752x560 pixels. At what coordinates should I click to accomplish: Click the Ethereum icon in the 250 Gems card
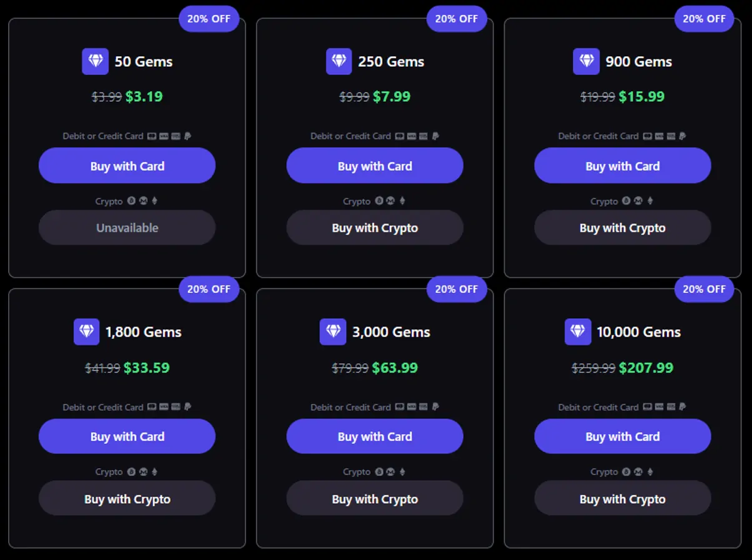tap(402, 201)
